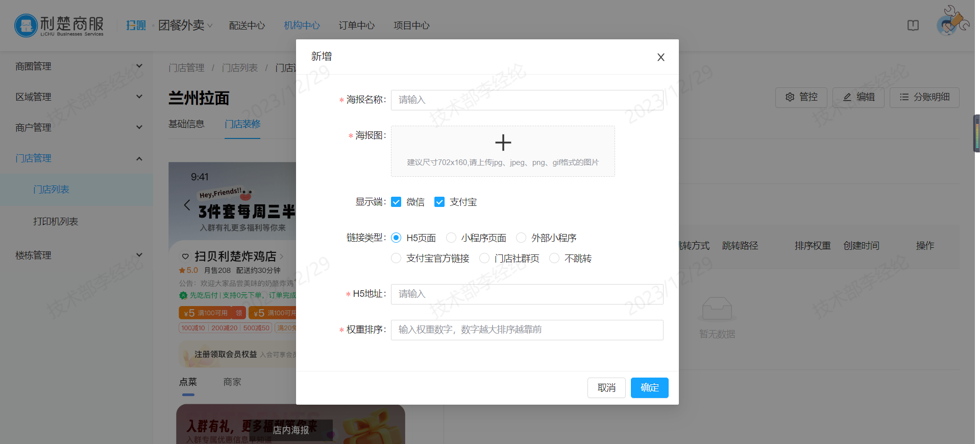Open 分账明细 list button
Screen dimensions: 980x444
click(924, 97)
